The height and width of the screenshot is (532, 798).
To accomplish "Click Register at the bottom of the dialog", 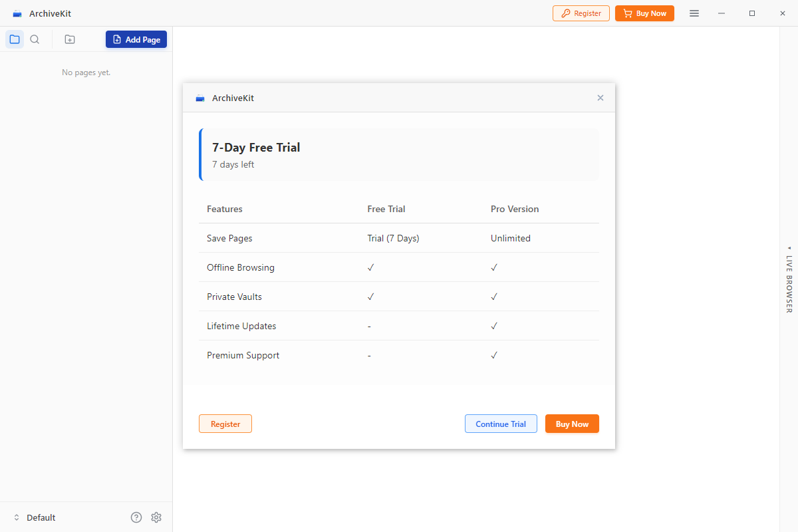I will pos(225,424).
